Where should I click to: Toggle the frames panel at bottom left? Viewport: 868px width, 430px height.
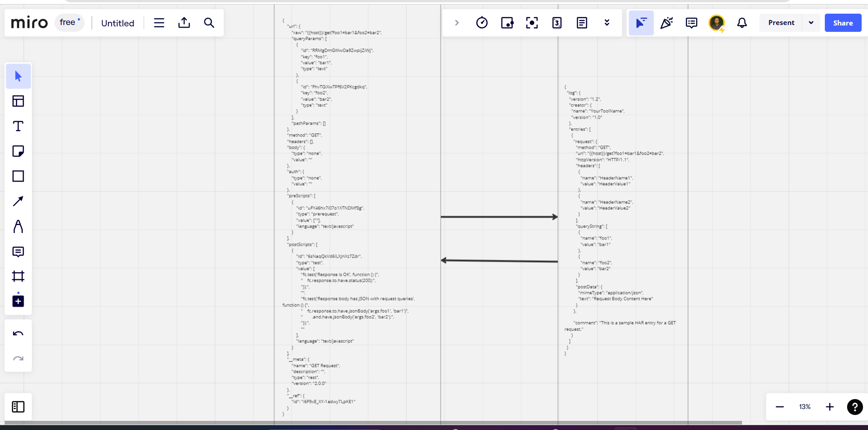point(18,406)
